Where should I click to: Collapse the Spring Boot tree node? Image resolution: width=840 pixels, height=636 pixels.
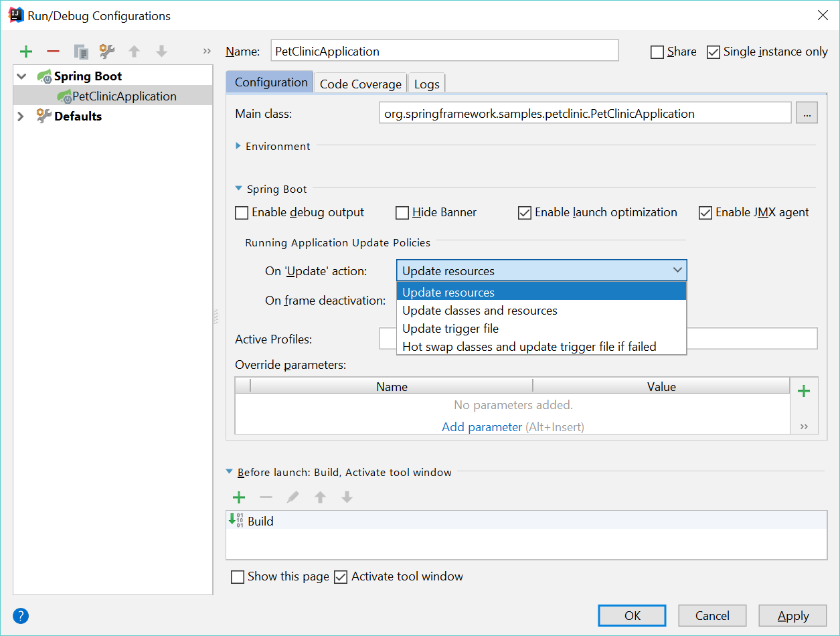pos(21,76)
